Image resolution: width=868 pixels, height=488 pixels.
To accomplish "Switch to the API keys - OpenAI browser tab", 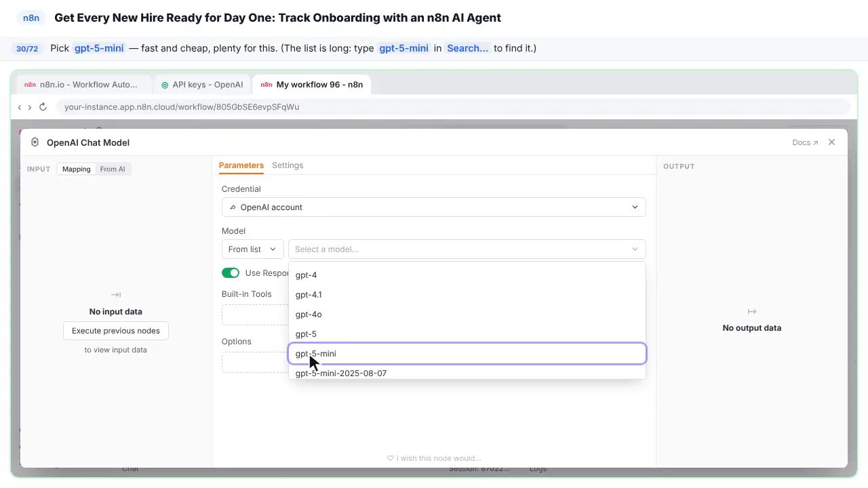I will [x=202, y=85].
